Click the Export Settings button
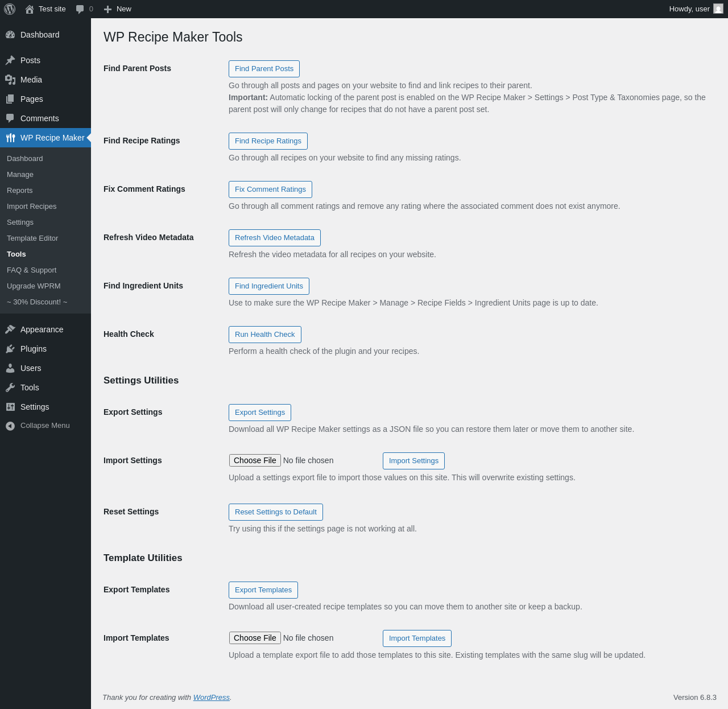The height and width of the screenshot is (709, 728). pos(260,413)
